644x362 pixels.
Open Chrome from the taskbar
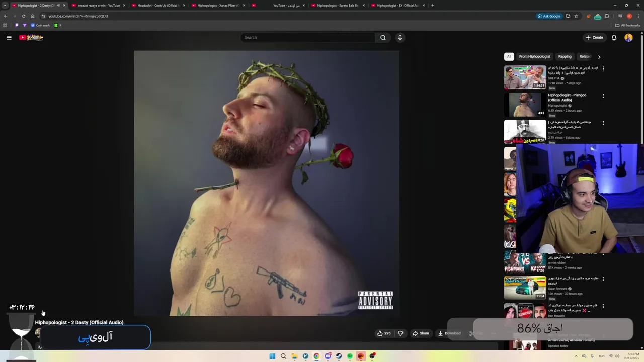pyautogui.click(x=316, y=356)
